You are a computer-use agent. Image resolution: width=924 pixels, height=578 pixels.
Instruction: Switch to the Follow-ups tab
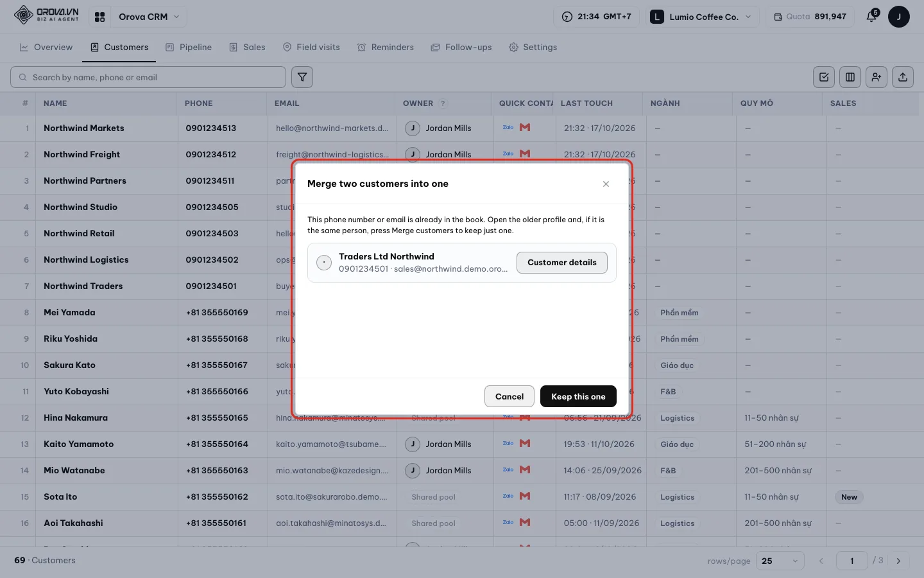click(461, 47)
